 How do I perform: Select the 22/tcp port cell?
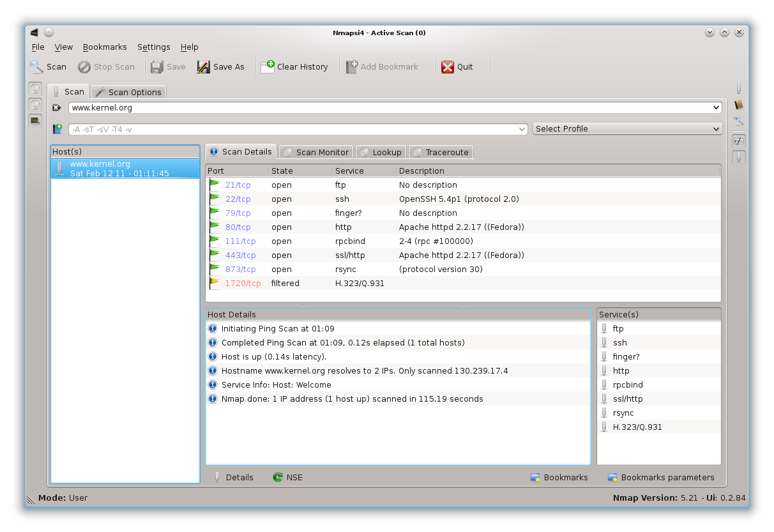(238, 199)
